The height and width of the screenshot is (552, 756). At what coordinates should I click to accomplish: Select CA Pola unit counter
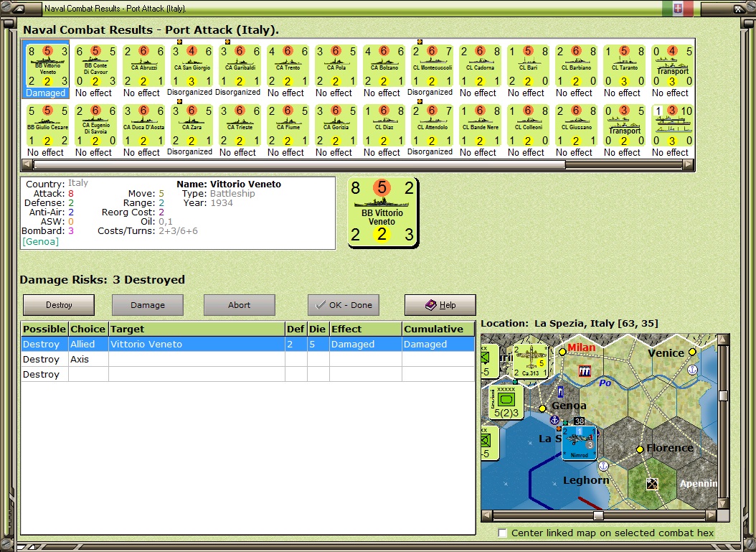336,65
